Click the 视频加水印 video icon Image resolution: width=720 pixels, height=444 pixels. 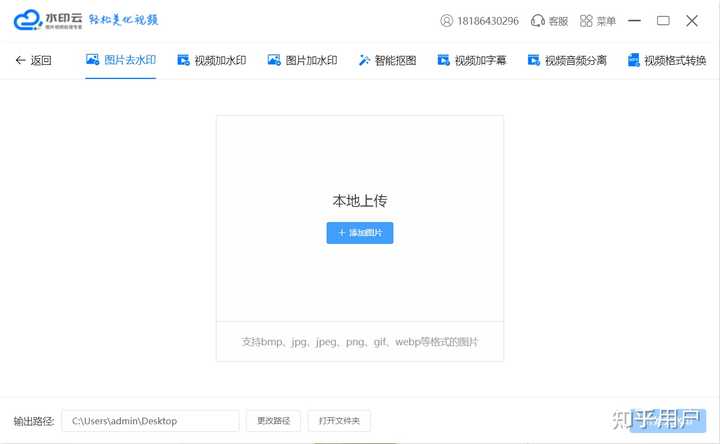[x=183, y=60]
